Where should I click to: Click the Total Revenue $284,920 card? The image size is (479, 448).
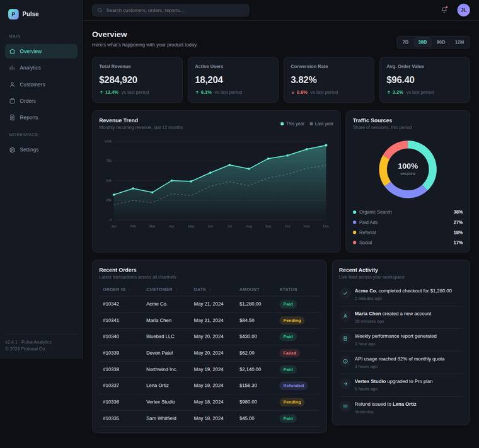tap(137, 79)
